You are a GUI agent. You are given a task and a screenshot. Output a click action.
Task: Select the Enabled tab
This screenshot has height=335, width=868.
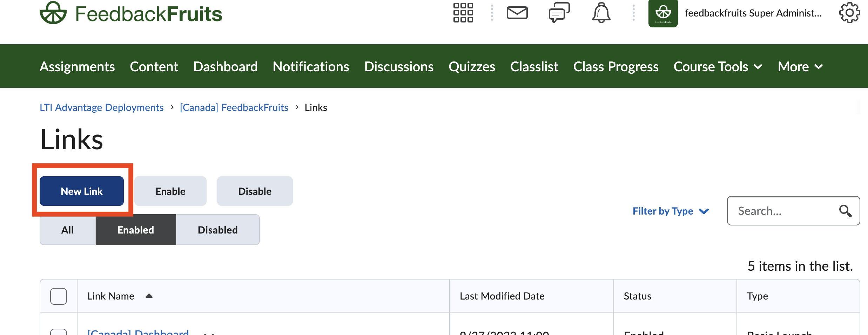click(x=136, y=230)
